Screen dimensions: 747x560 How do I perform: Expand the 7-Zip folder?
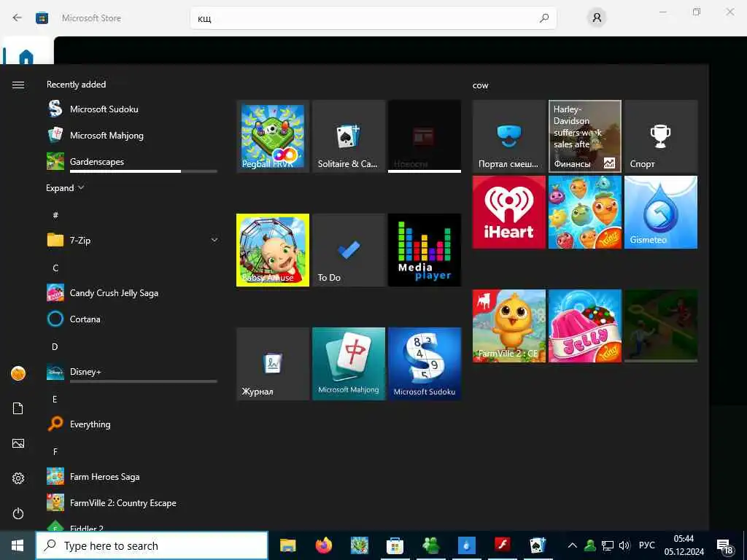[133, 241]
